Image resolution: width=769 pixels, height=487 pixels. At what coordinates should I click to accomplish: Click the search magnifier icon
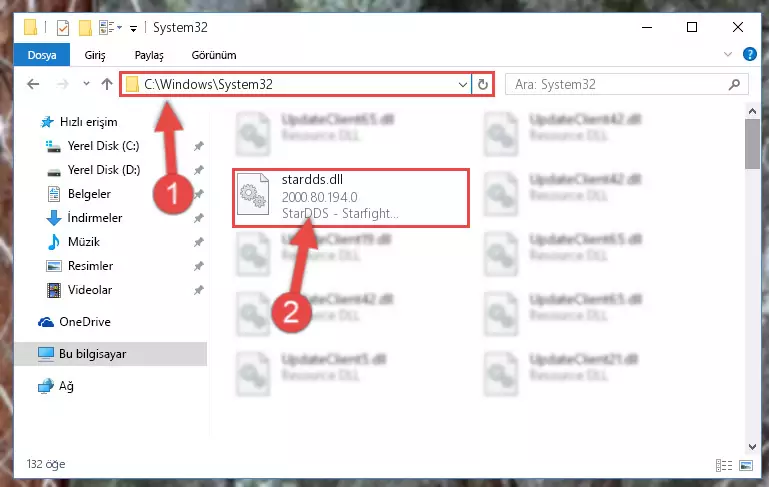[x=734, y=84]
